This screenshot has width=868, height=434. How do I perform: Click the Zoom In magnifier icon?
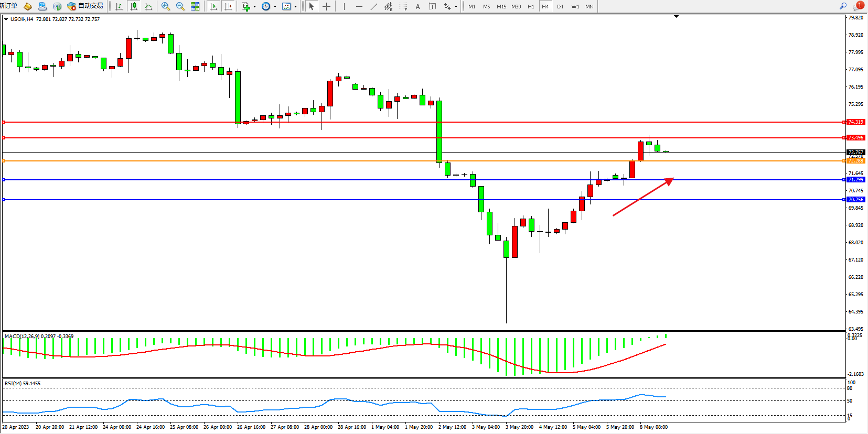[x=166, y=6]
